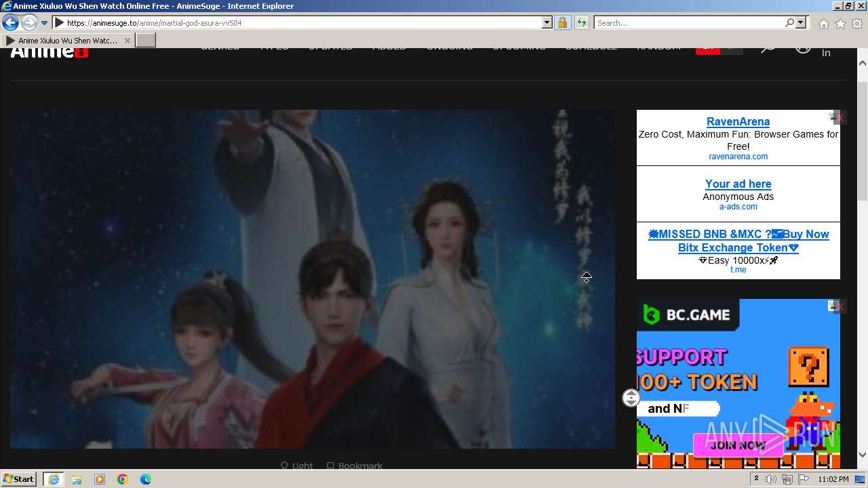The height and width of the screenshot is (488, 868).
Task: Open Internet Explorer from taskbar
Action: click(54, 479)
